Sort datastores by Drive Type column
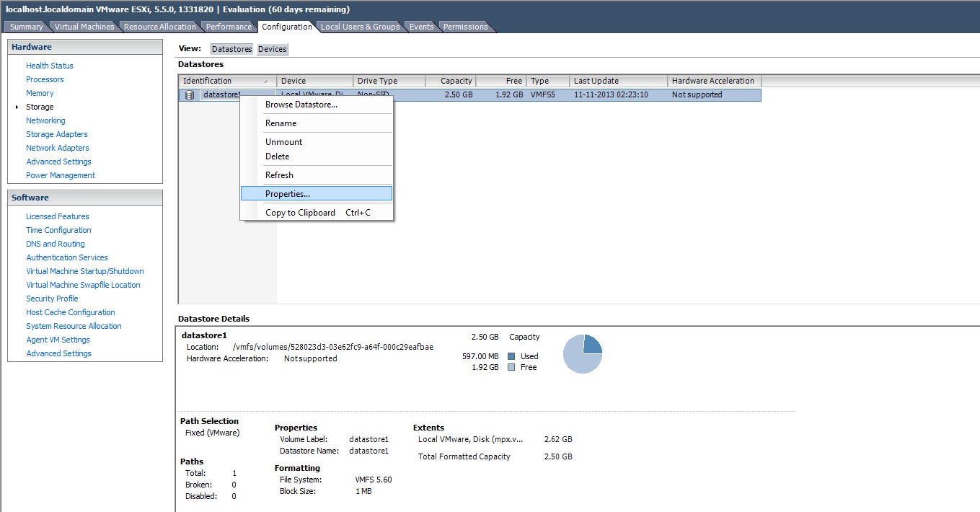The image size is (980, 512). click(389, 81)
